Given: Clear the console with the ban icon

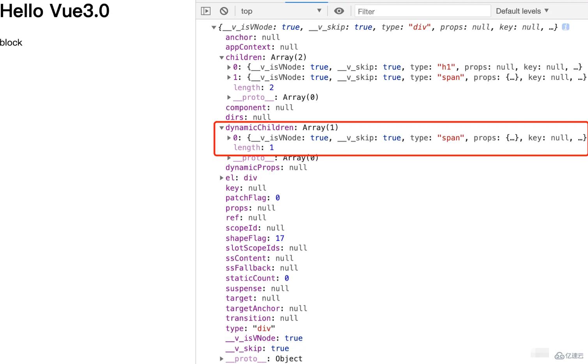Looking at the screenshot, I should click(x=224, y=11).
